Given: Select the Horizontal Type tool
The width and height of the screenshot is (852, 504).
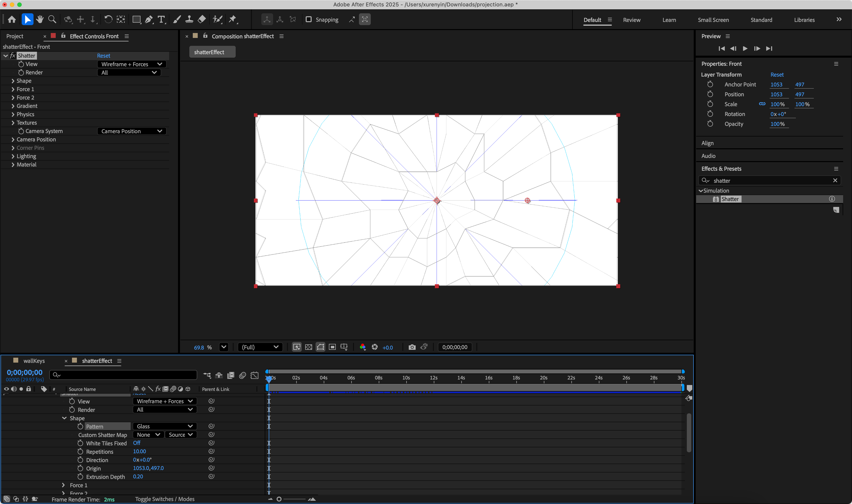Looking at the screenshot, I should [161, 19].
